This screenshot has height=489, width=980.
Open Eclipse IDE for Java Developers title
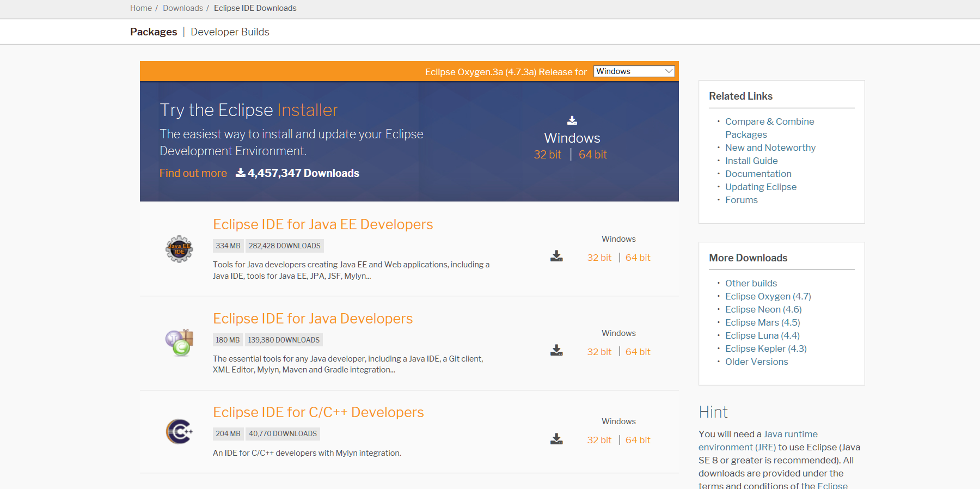(x=313, y=319)
